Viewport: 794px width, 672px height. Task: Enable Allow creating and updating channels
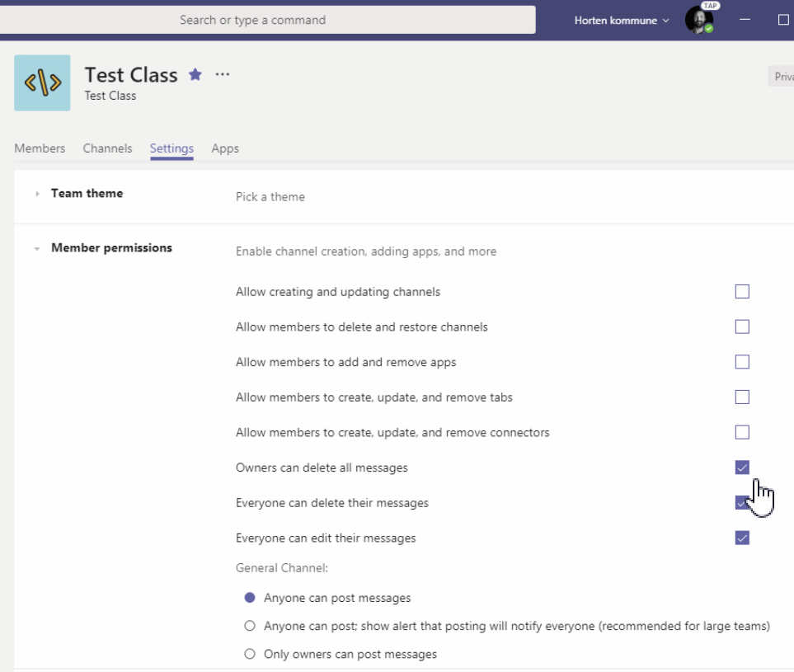click(x=742, y=292)
